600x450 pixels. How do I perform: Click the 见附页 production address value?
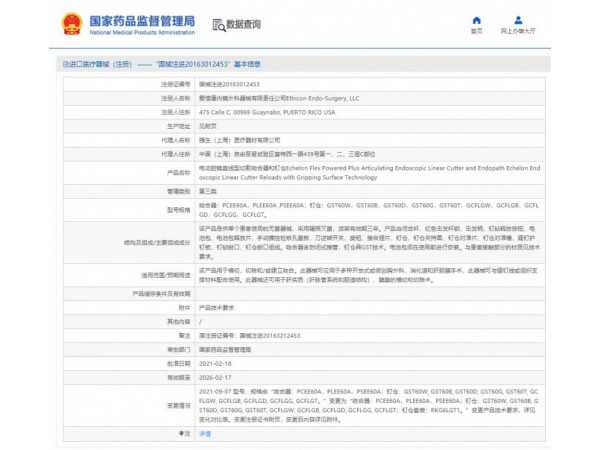tap(208, 126)
